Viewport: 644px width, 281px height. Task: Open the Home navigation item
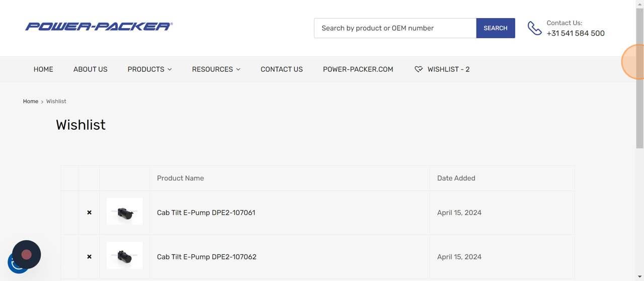coord(43,69)
